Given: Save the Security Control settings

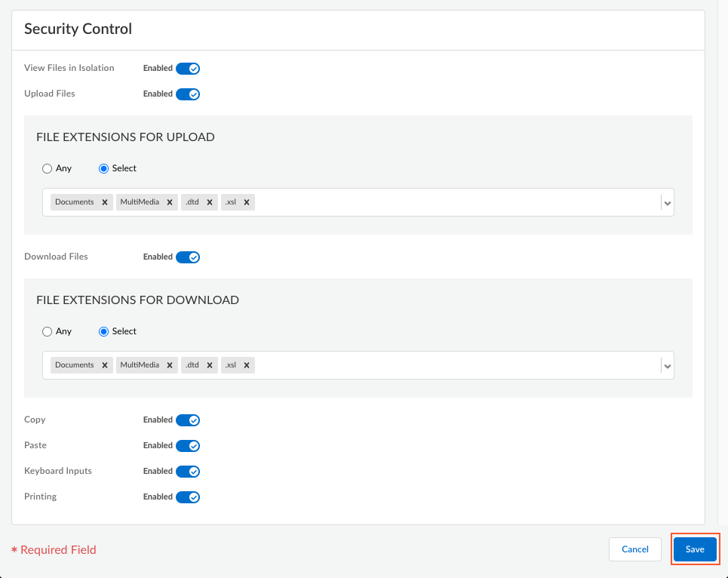Looking at the screenshot, I should pyautogui.click(x=694, y=549).
